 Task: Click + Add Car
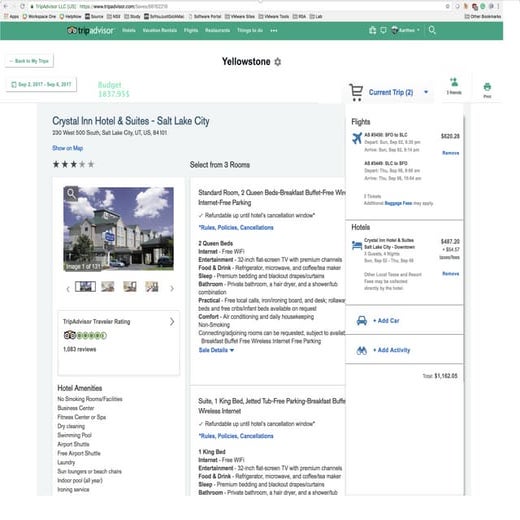(386, 321)
